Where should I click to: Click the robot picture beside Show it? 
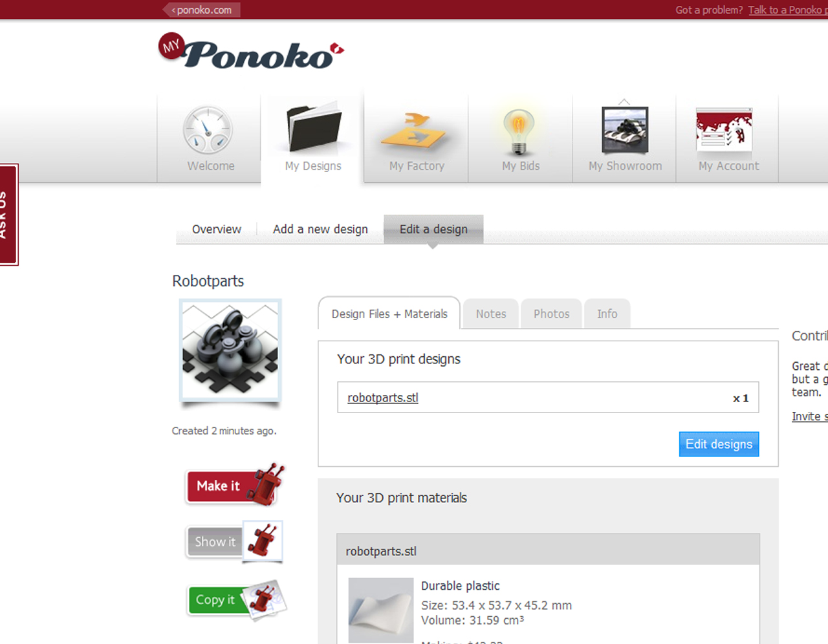[x=263, y=541]
